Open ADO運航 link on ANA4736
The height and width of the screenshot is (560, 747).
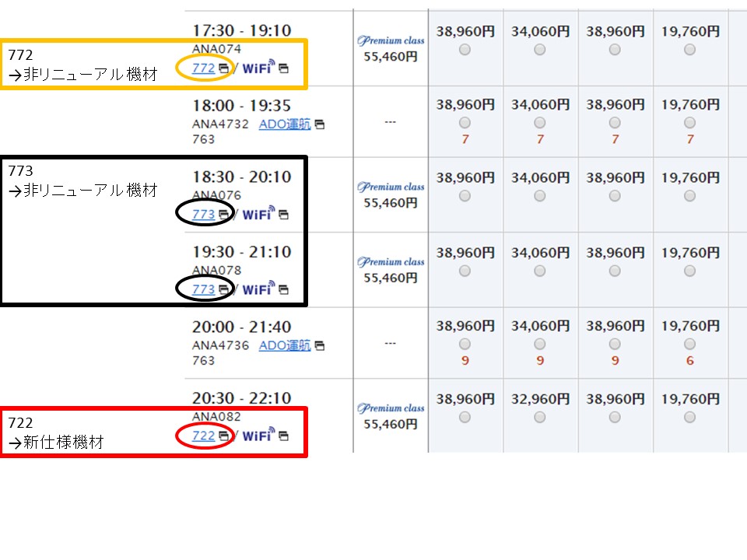pyautogui.click(x=285, y=345)
